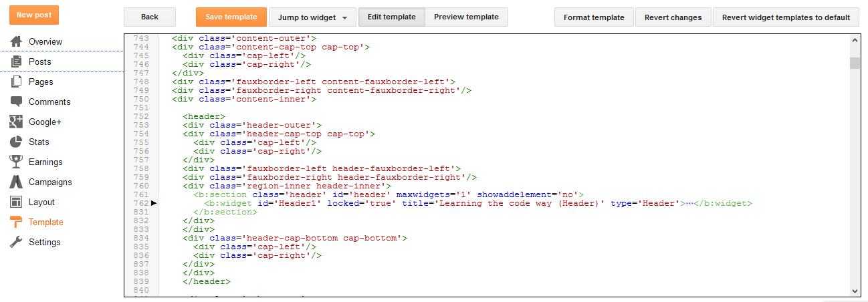
Task: Click the Earnings trophy icon
Action: coord(17,162)
